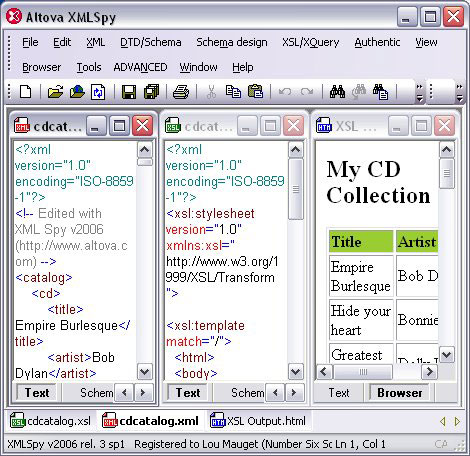Open the Schema design menu
The height and width of the screenshot is (456, 470).
pos(232,42)
